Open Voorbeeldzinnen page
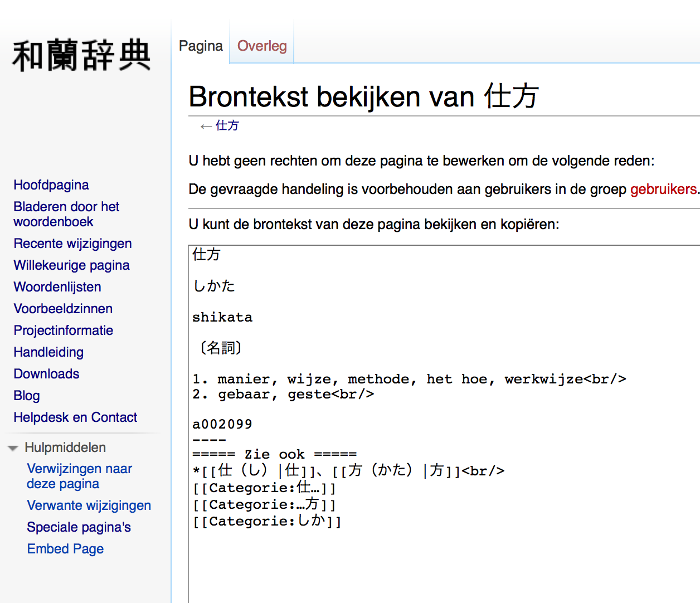The height and width of the screenshot is (603, 700). [x=63, y=309]
